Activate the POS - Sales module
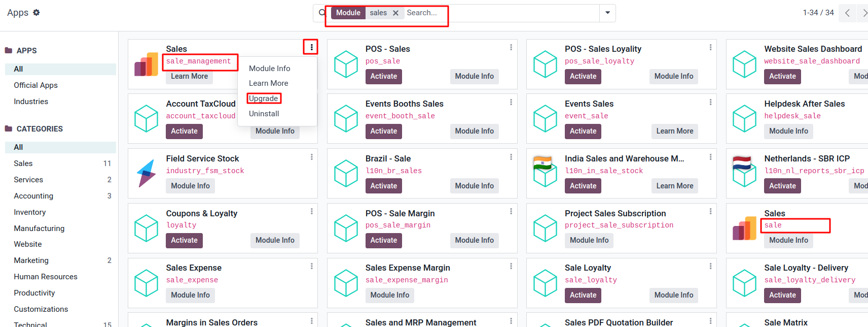 [x=383, y=76]
